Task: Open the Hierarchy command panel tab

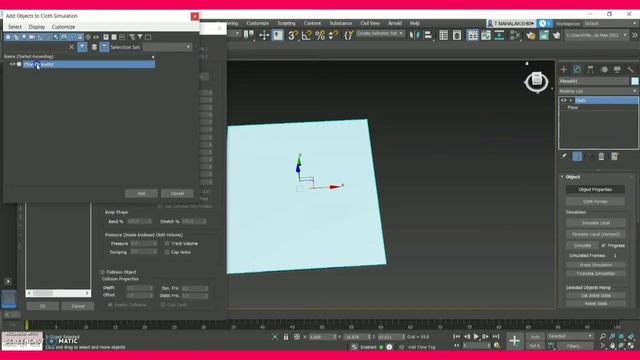Action: pos(590,69)
